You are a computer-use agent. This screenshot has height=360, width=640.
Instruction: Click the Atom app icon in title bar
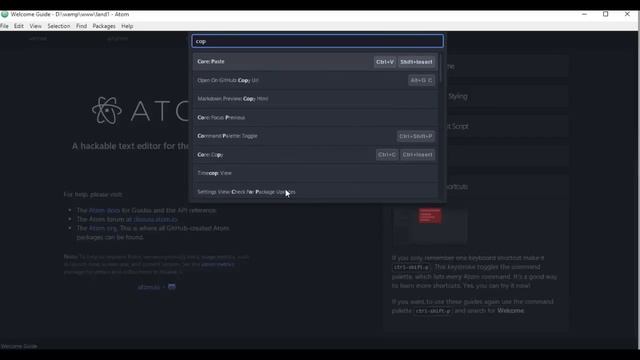4,14
